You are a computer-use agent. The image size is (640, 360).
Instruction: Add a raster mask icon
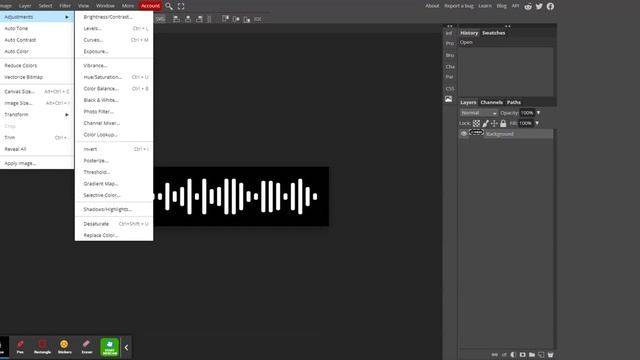click(522, 355)
